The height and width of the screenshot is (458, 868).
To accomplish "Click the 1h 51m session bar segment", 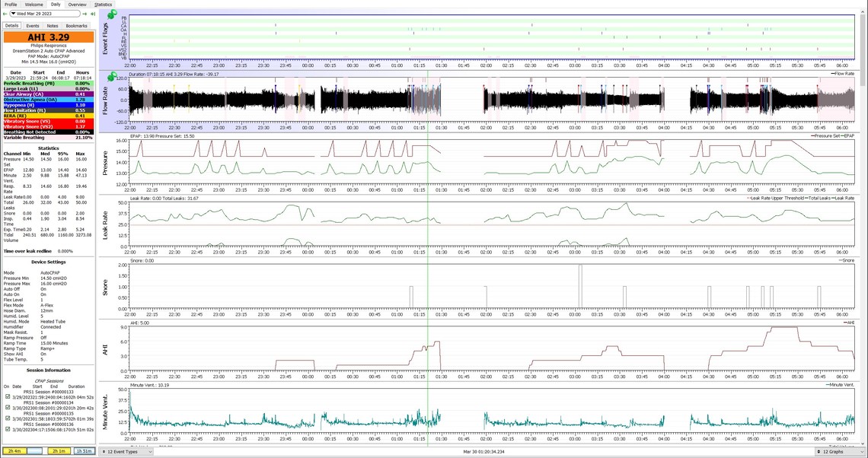I will [x=84, y=451].
